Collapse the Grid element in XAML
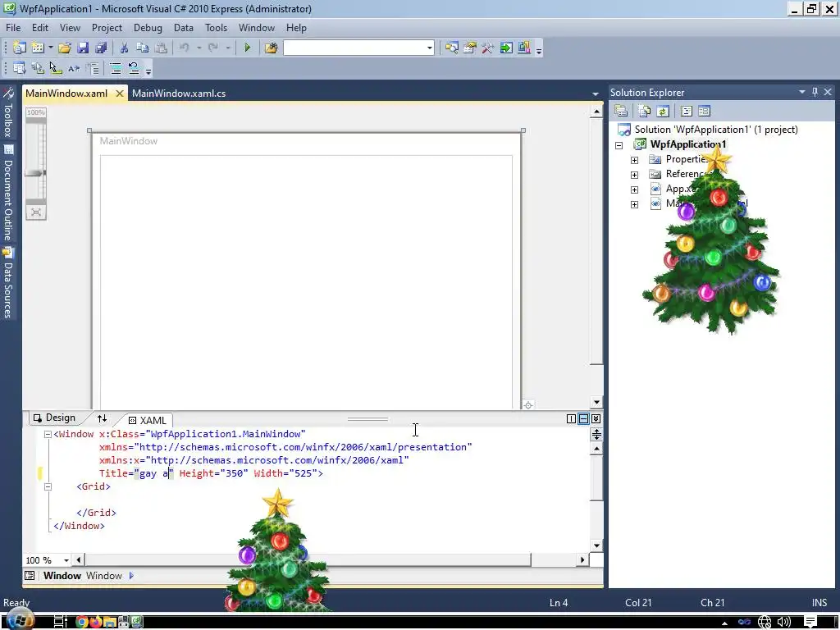The width and height of the screenshot is (840, 630). 48,487
